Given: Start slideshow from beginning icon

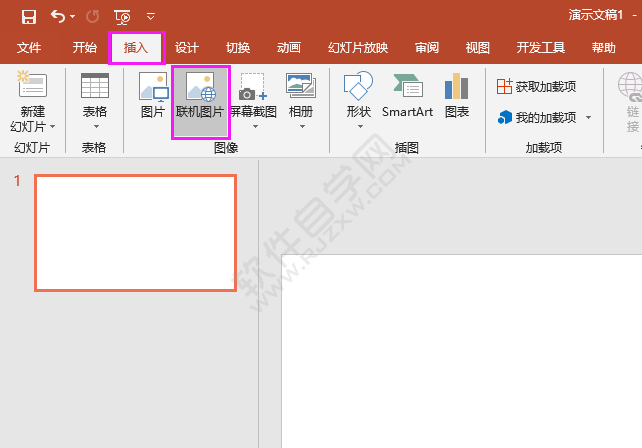Looking at the screenshot, I should [122, 17].
